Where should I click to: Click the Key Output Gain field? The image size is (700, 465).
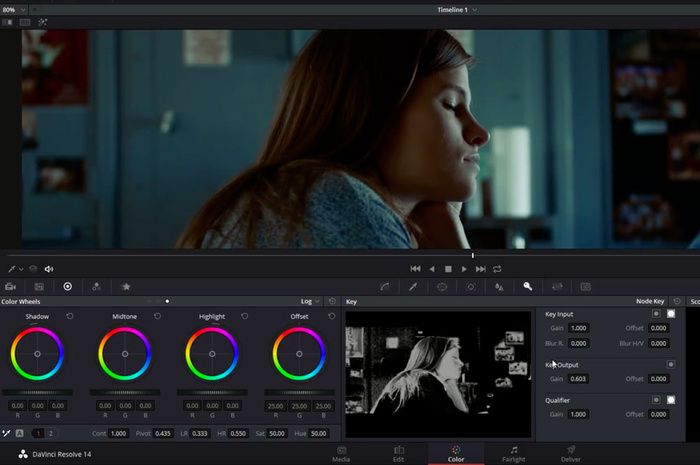579,379
